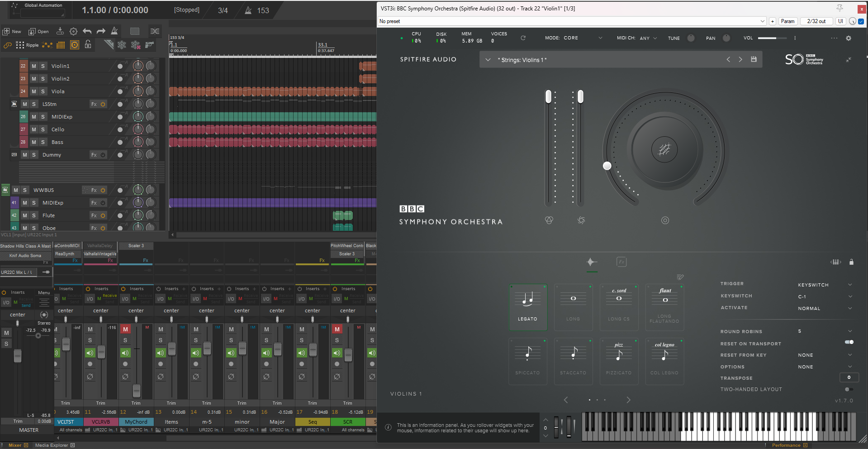The image size is (868, 449).
Task: Click the expression icon below left slider
Action: (x=549, y=220)
